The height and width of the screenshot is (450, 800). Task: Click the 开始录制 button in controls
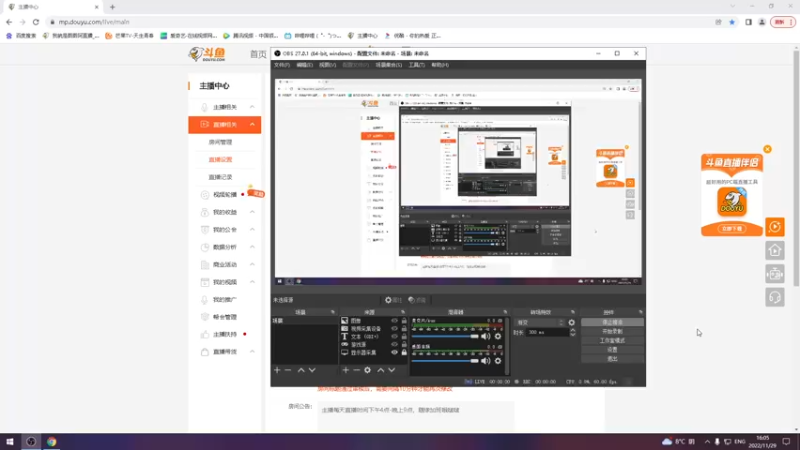[x=612, y=331]
